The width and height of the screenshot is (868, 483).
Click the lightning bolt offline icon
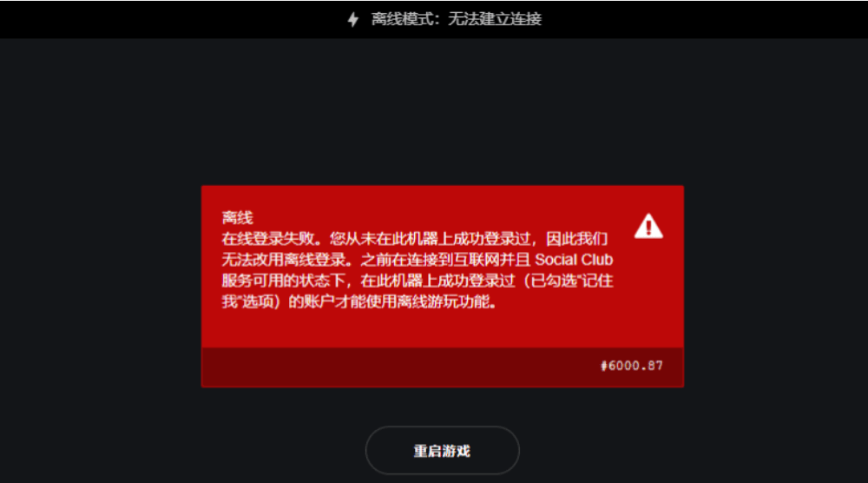point(352,19)
